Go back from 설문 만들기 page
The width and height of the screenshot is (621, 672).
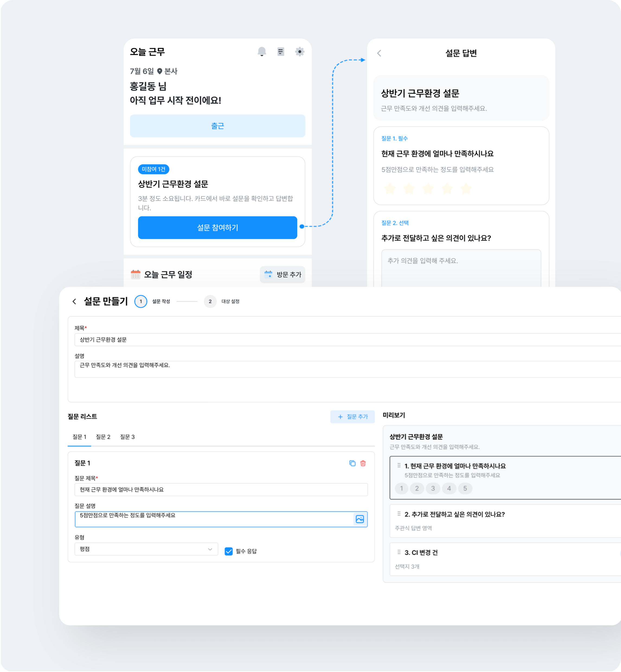74,301
